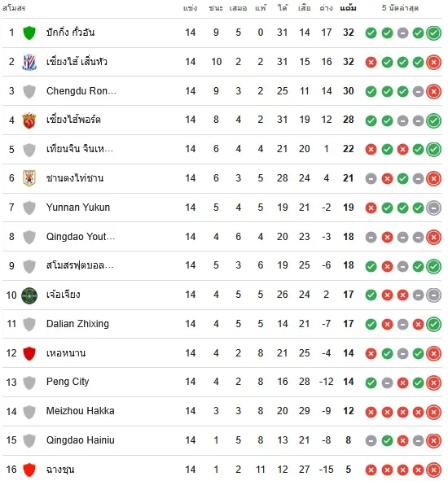Click the Shandong Taishan crest in row 6

[29, 178]
